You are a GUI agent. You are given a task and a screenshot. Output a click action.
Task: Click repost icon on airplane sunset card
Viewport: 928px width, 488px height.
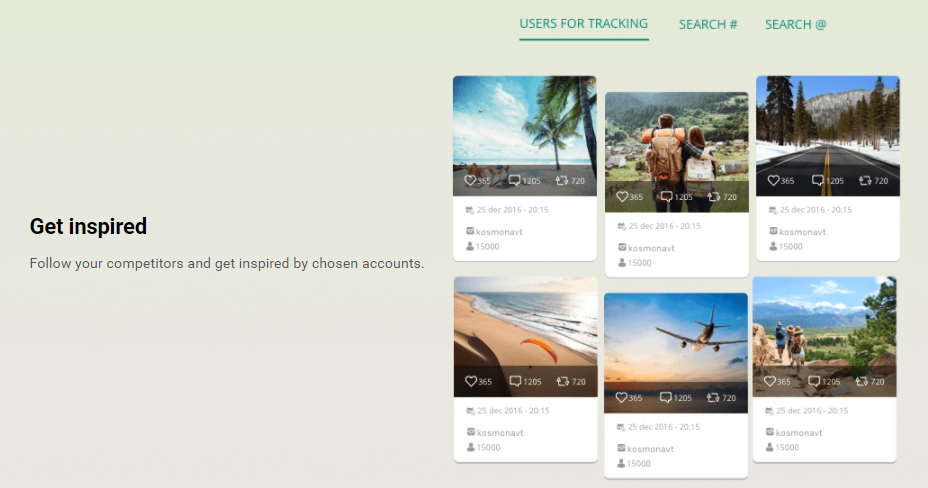[x=713, y=397]
